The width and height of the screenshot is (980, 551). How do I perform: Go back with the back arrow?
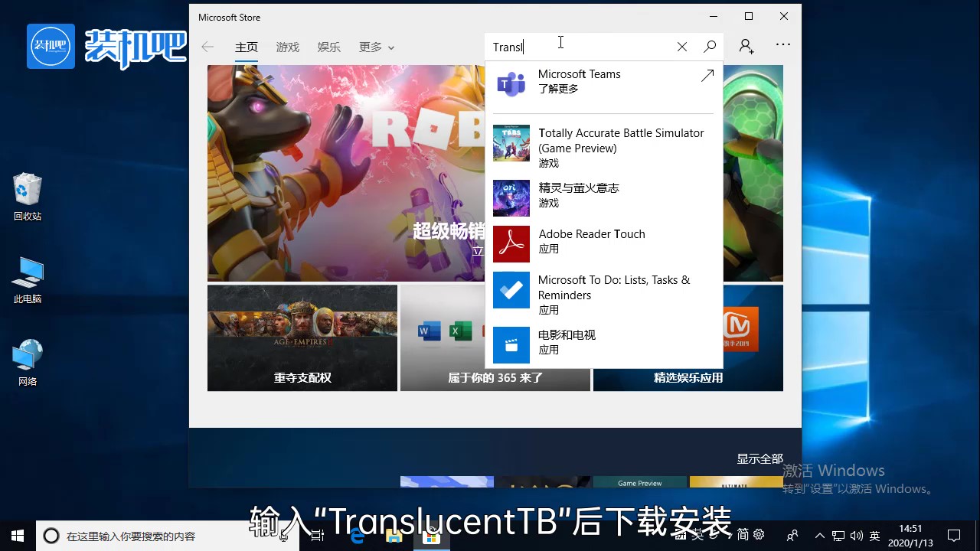(x=207, y=47)
